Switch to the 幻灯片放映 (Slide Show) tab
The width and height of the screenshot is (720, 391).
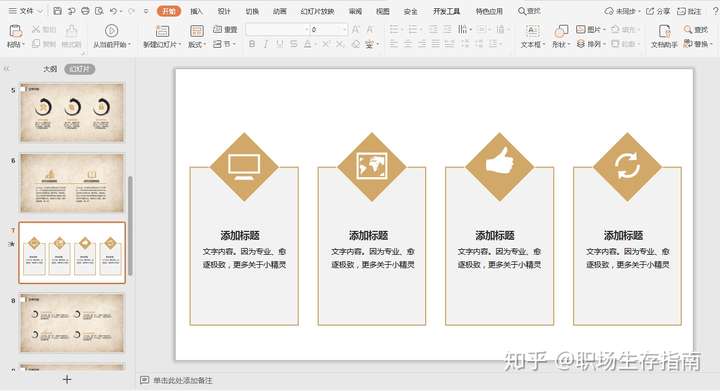(x=317, y=11)
